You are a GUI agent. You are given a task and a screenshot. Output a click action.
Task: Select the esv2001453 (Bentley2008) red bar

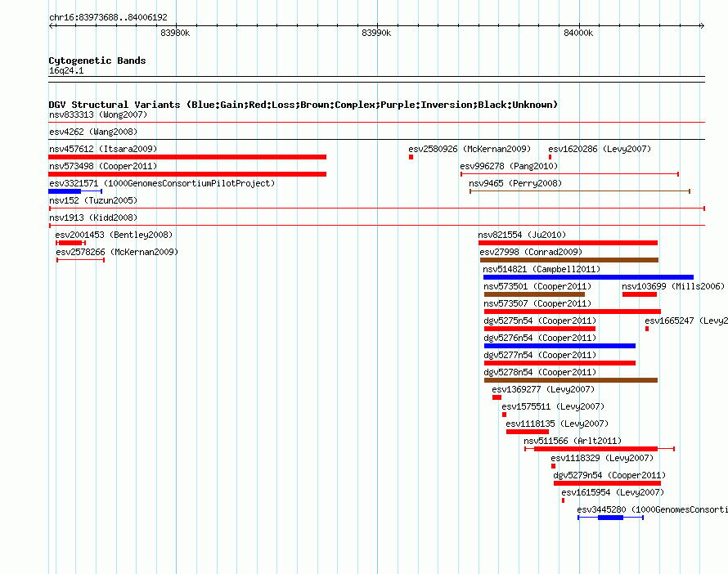click(70, 243)
